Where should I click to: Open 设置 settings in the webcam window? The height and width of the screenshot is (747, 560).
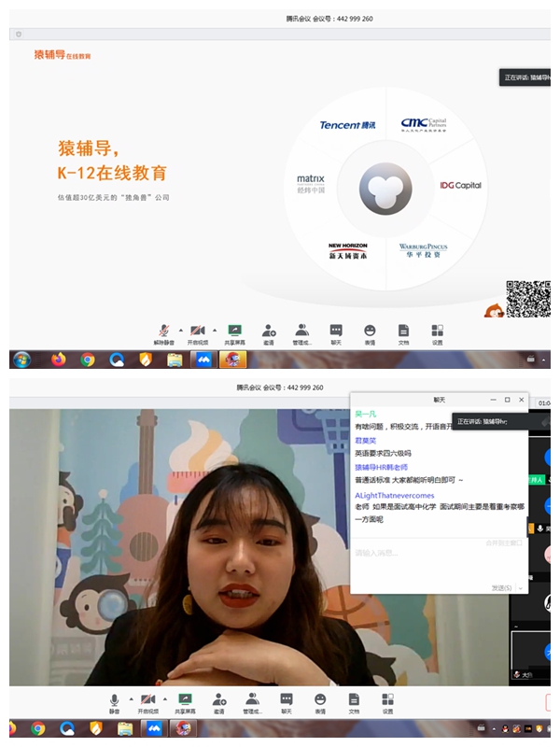click(x=387, y=704)
